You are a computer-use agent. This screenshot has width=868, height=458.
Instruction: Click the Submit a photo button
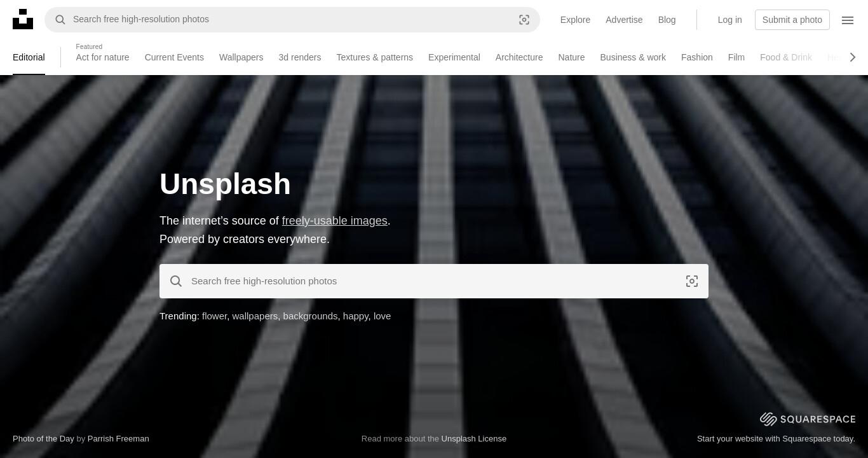pos(792,20)
